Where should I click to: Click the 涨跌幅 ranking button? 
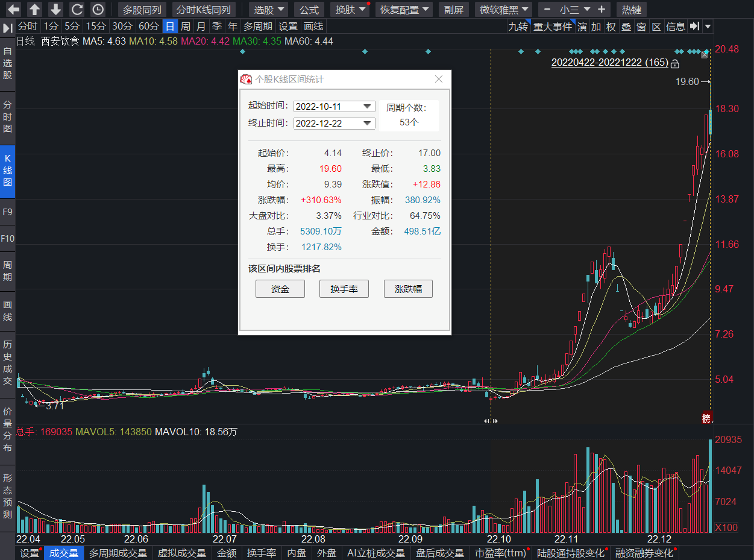[408, 289]
